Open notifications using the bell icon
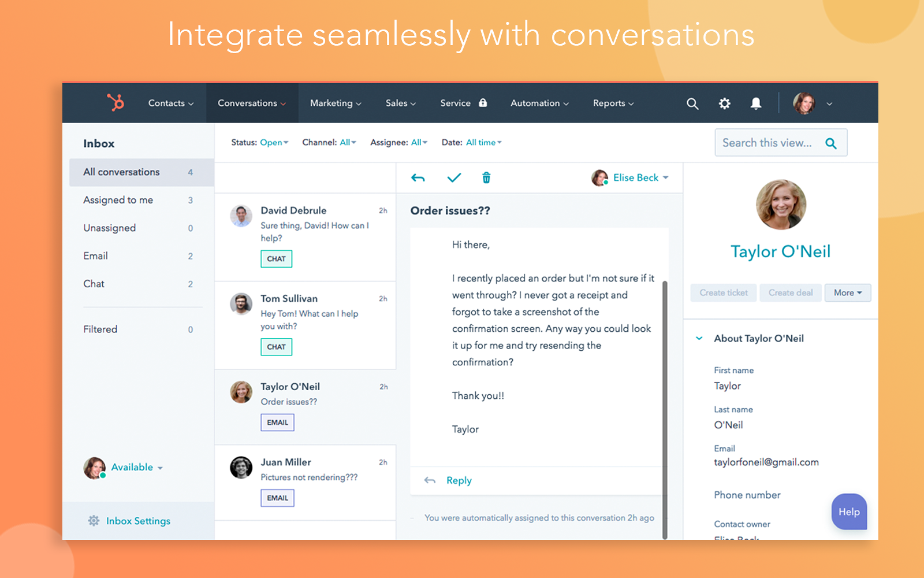 pos(756,103)
